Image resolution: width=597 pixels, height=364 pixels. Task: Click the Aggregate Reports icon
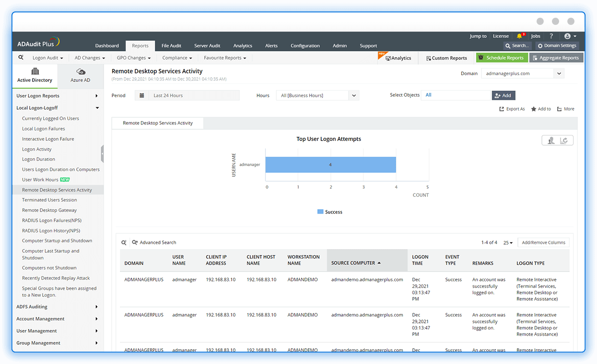535,58
